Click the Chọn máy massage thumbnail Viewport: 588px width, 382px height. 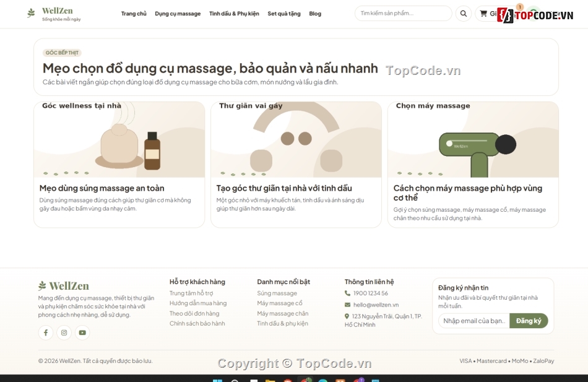tap(473, 139)
